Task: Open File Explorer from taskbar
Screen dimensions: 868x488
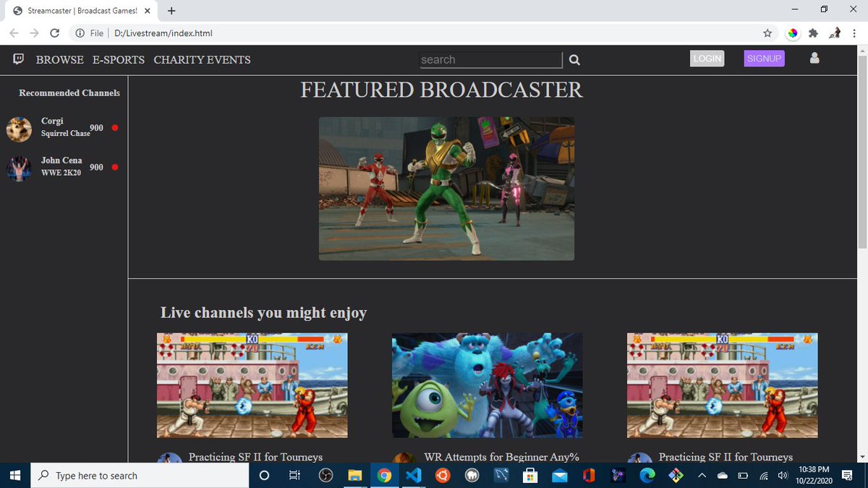Action: (354, 476)
